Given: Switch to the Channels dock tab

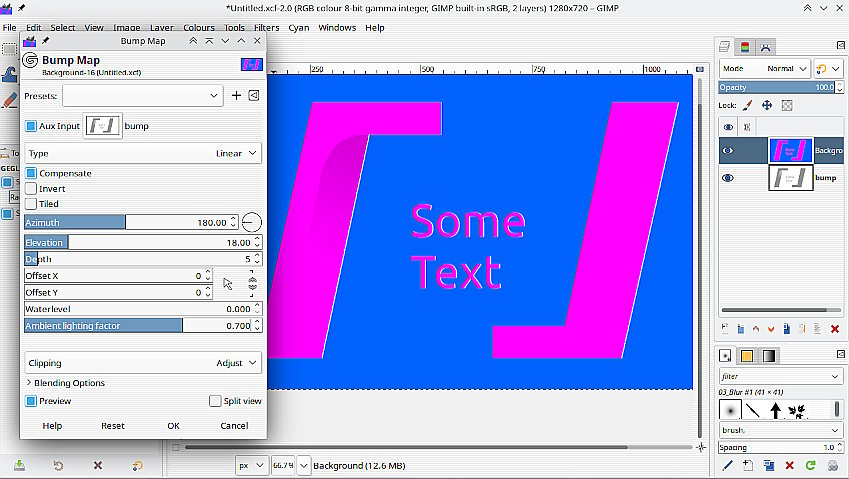Looking at the screenshot, I should [x=745, y=47].
